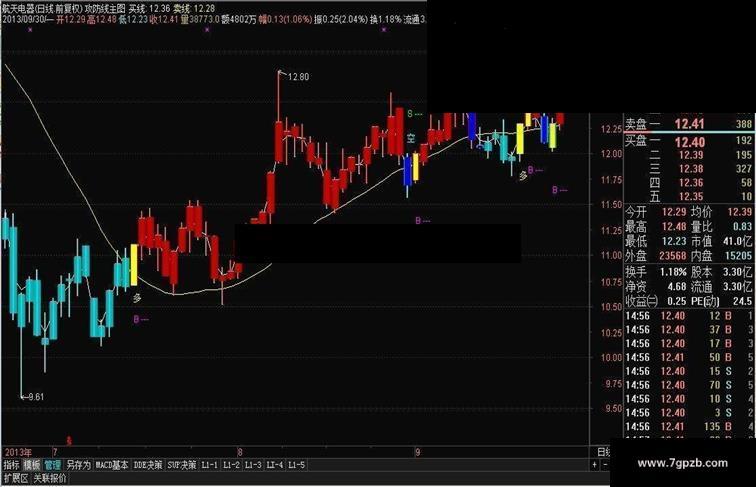Click the lowest purple B signal at far right
Viewport: 756px width, 487px height.
[x=559, y=190]
